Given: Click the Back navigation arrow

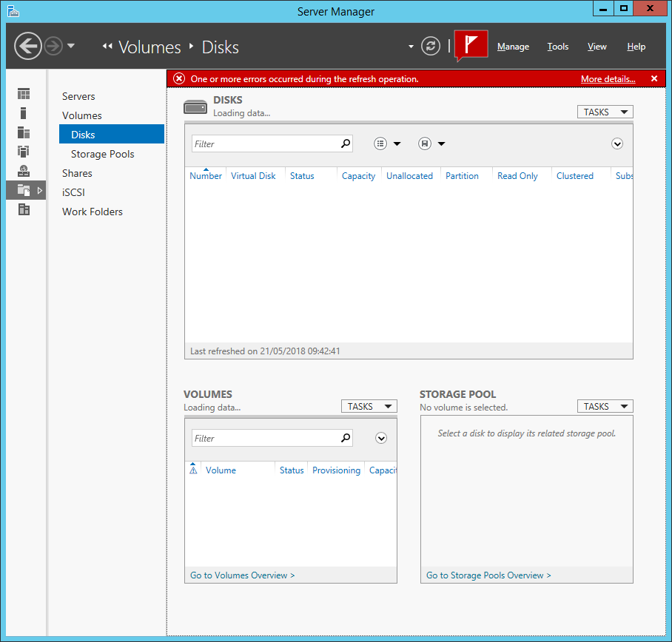Looking at the screenshot, I should [x=28, y=46].
